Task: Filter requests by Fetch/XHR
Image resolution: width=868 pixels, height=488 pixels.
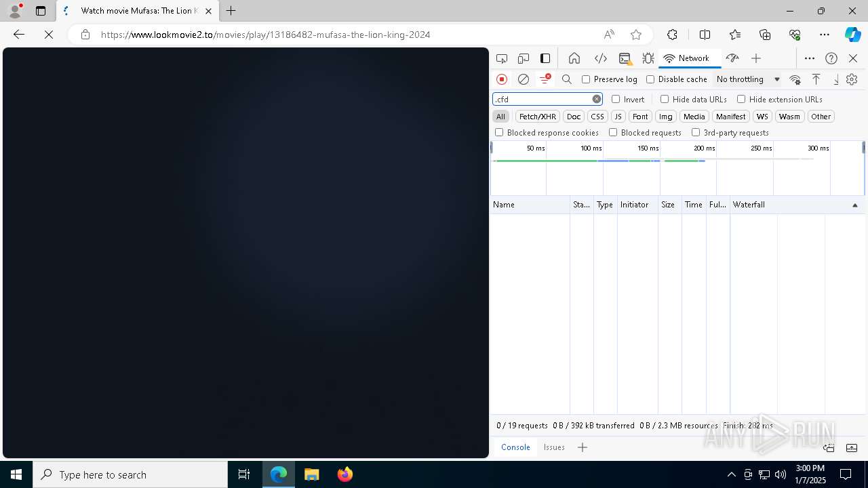Action: (x=538, y=117)
